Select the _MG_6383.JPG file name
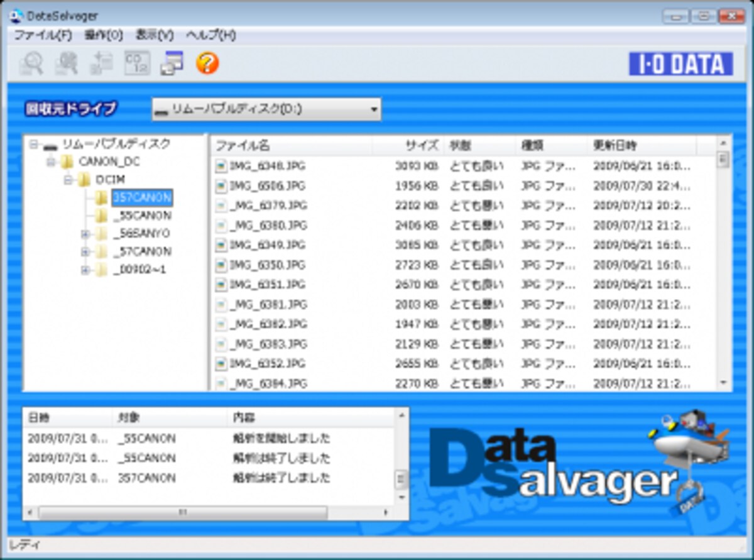 click(268, 344)
